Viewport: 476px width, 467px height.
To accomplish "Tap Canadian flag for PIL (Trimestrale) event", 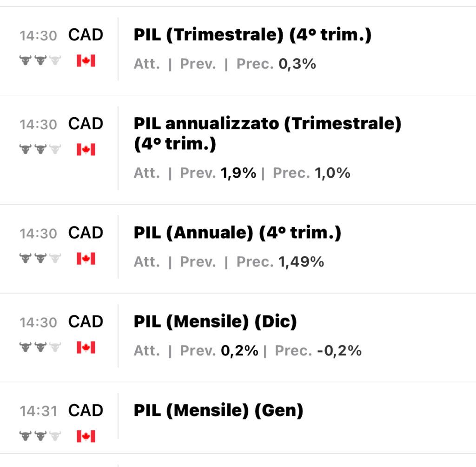I will [x=86, y=60].
